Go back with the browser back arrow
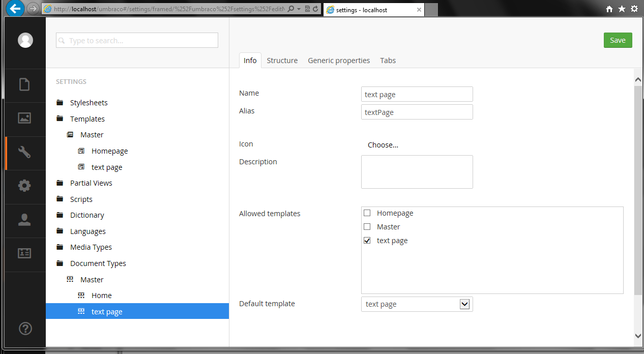 (16, 8)
